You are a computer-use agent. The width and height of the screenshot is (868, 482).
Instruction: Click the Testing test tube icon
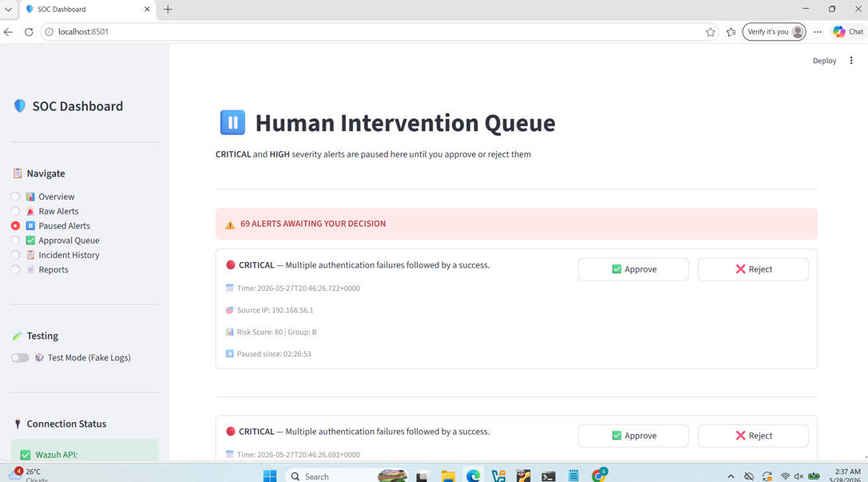click(x=17, y=336)
